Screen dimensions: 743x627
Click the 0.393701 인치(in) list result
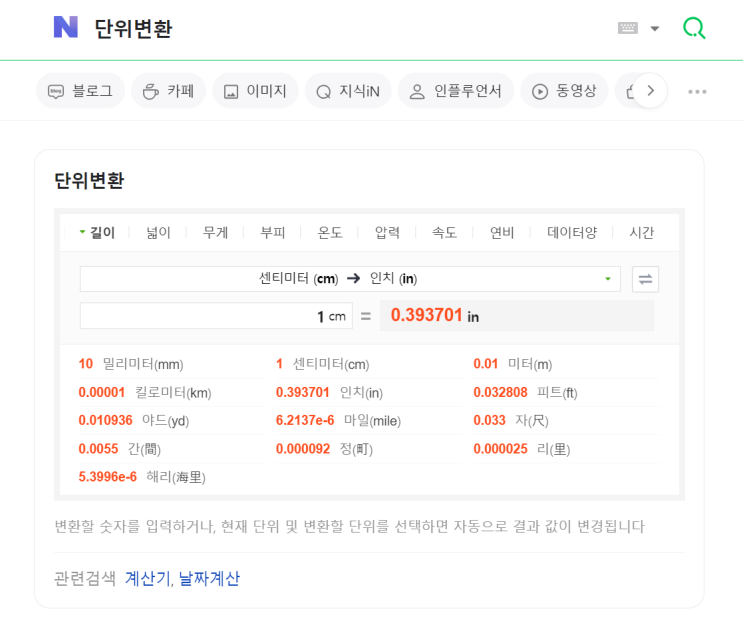329,392
